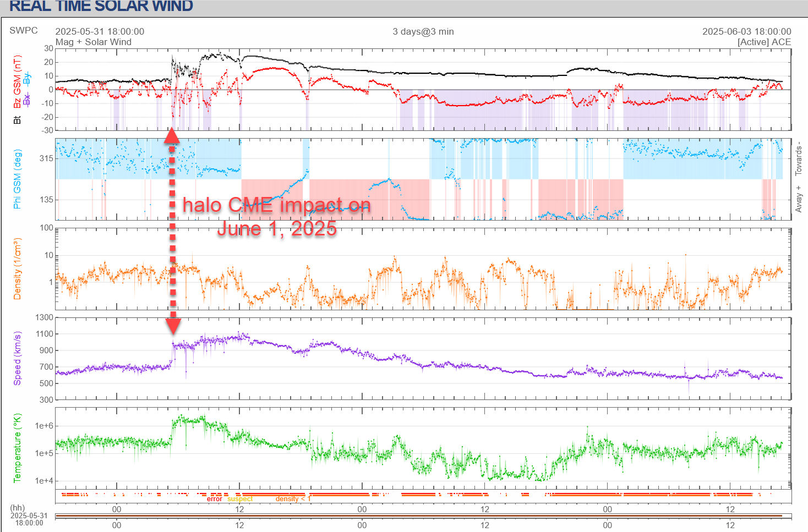The width and height of the screenshot is (808, 532).
Task: Open the '3 days@3 min' time range selector
Action: click(x=423, y=31)
